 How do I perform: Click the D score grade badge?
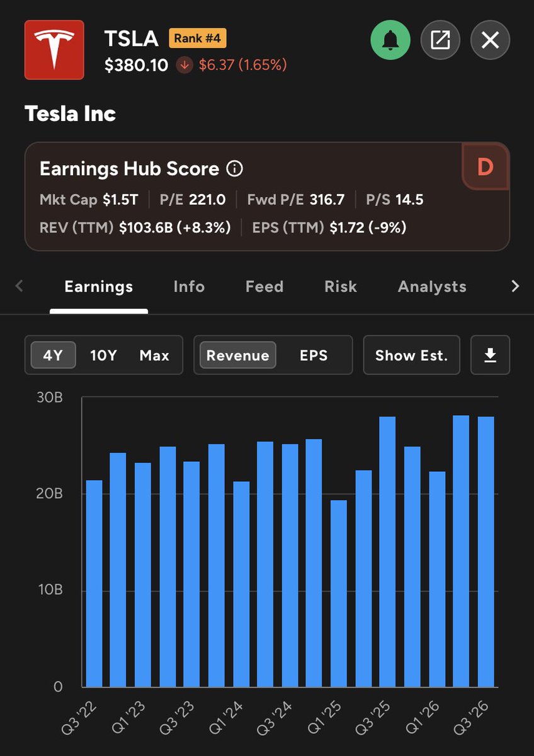pos(485,166)
